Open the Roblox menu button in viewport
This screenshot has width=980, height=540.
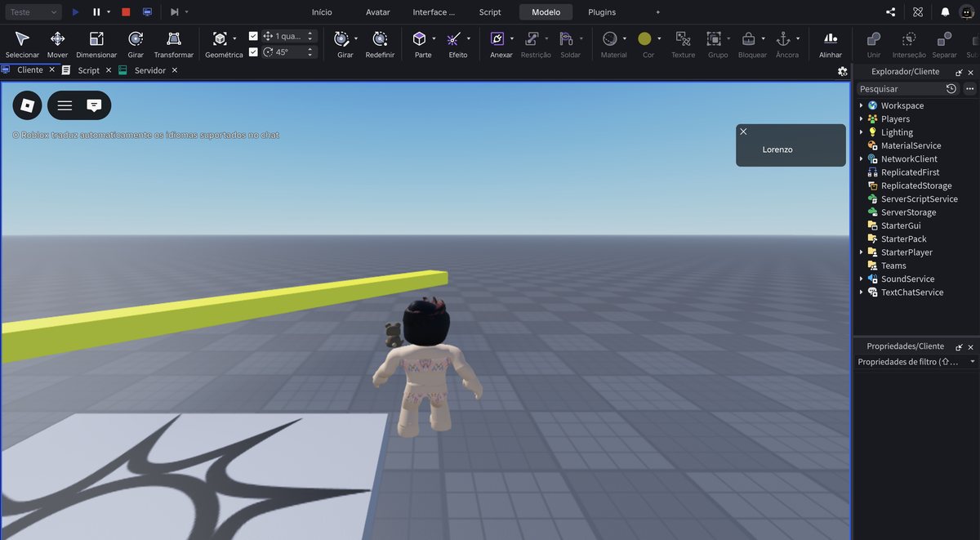[x=27, y=105]
